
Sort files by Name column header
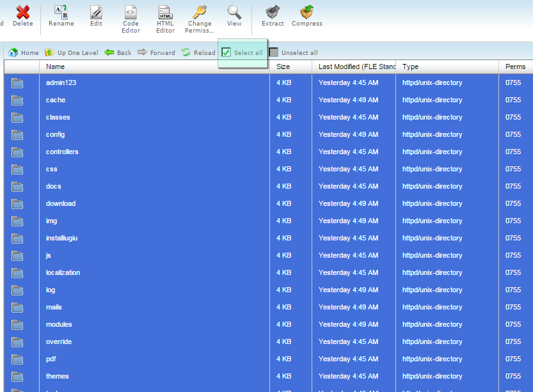(55, 67)
